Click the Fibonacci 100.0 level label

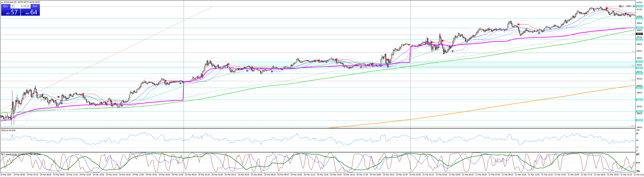pos(633,126)
